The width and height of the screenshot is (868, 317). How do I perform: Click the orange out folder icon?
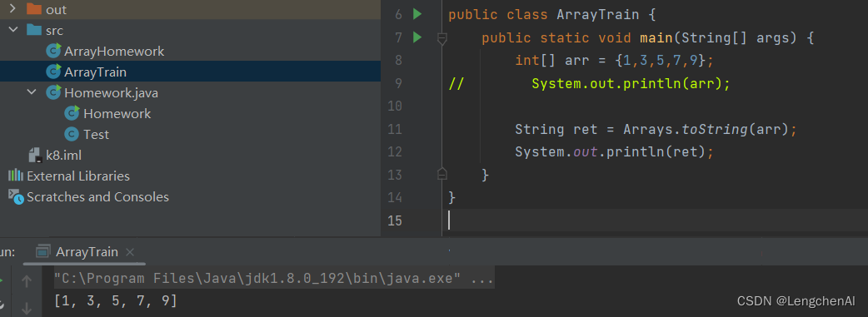click(x=34, y=9)
